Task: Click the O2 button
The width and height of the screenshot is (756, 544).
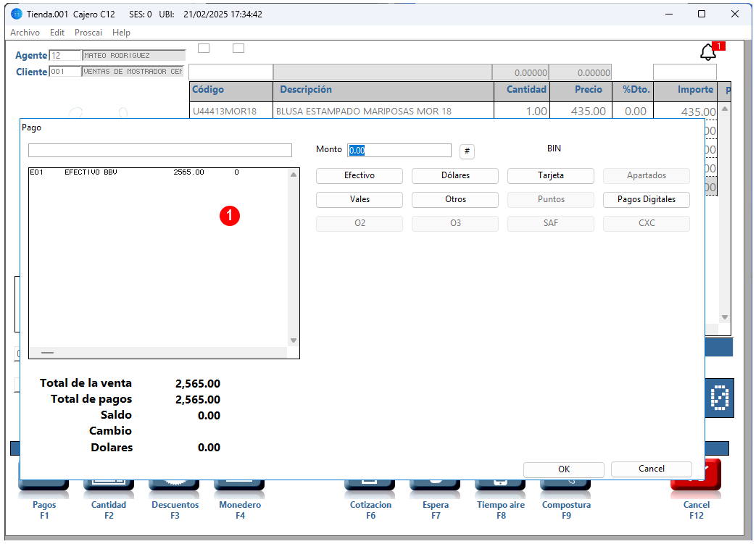Action: 360,223
